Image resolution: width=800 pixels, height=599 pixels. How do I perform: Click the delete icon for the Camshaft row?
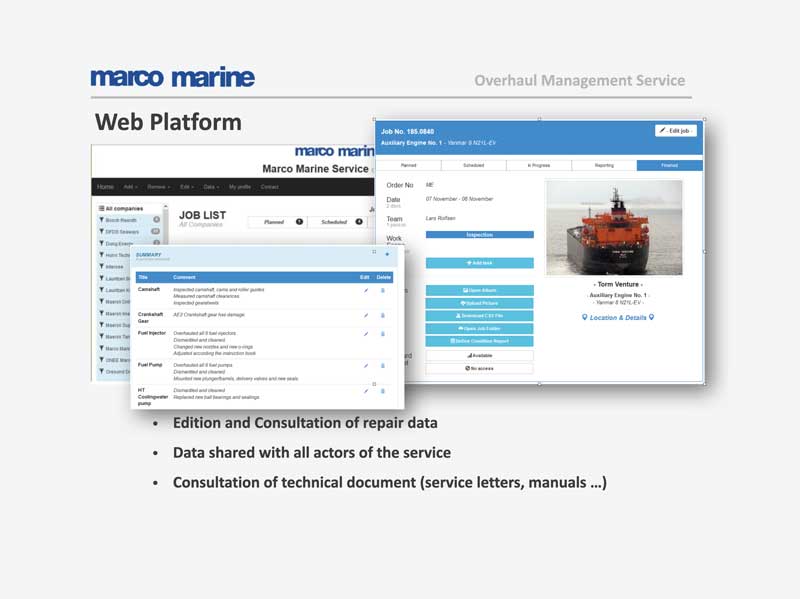(383, 290)
